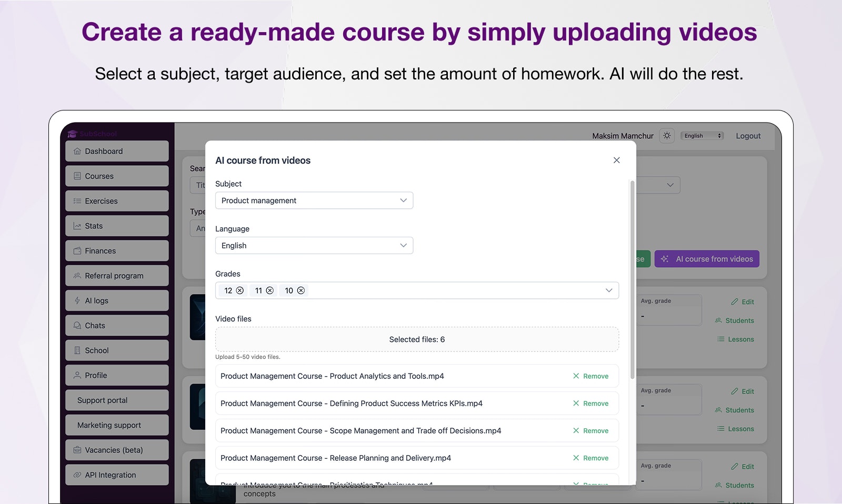Image resolution: width=842 pixels, height=504 pixels.
Task: Click the sparkle icon on AI course from videos
Action: click(x=665, y=259)
